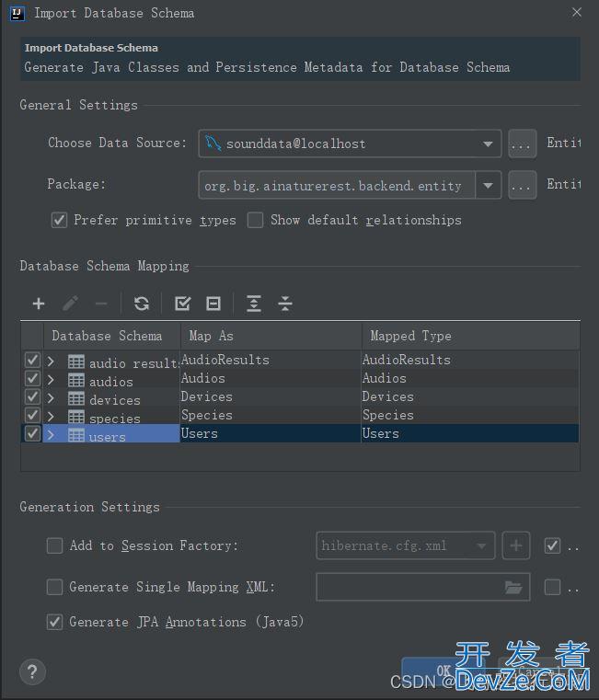The width and height of the screenshot is (599, 700).
Task: Uncheck the audios table checkbox
Action: click(x=32, y=379)
